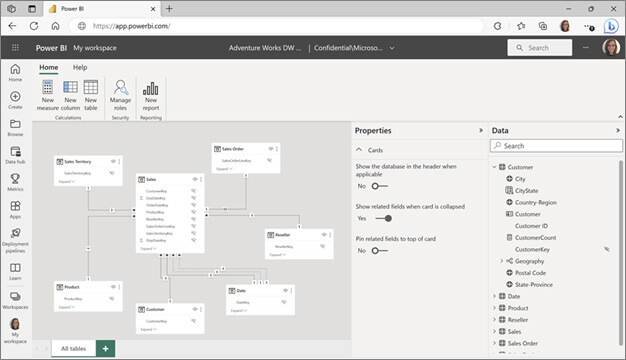Open Bing chat icon in browser
The width and height of the screenshot is (626, 360).
click(611, 26)
